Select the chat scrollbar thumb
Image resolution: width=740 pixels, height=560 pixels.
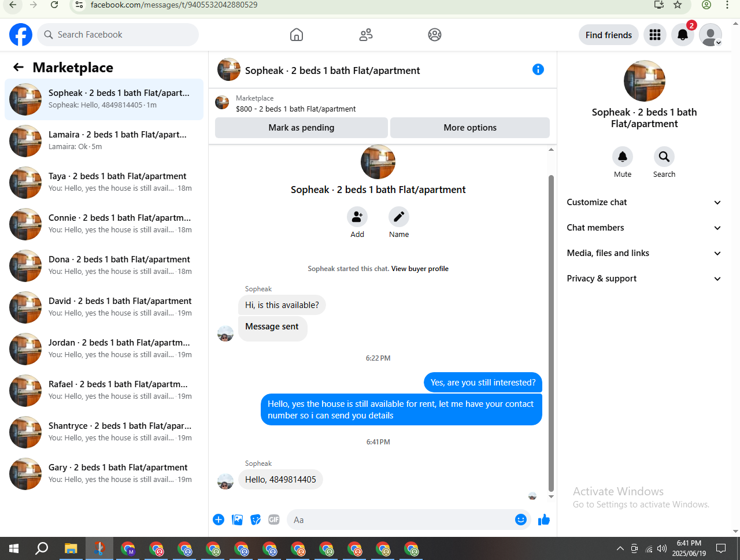551,333
